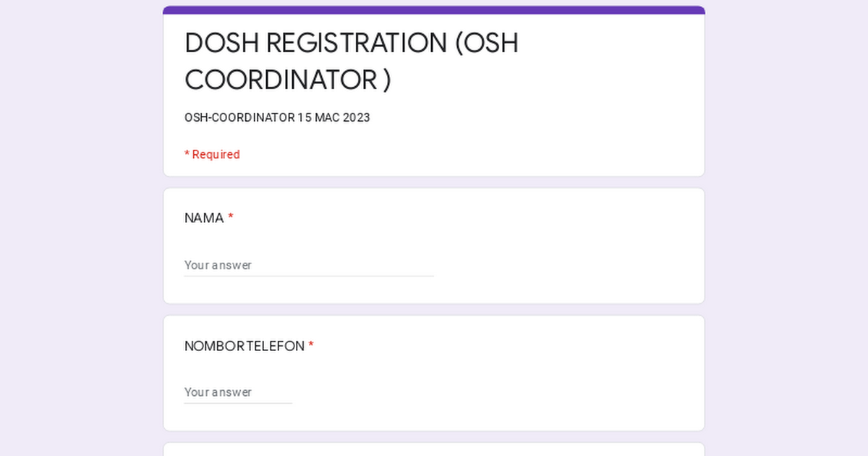Click the word "COORDINATOR )" in the title

pyautogui.click(x=287, y=80)
